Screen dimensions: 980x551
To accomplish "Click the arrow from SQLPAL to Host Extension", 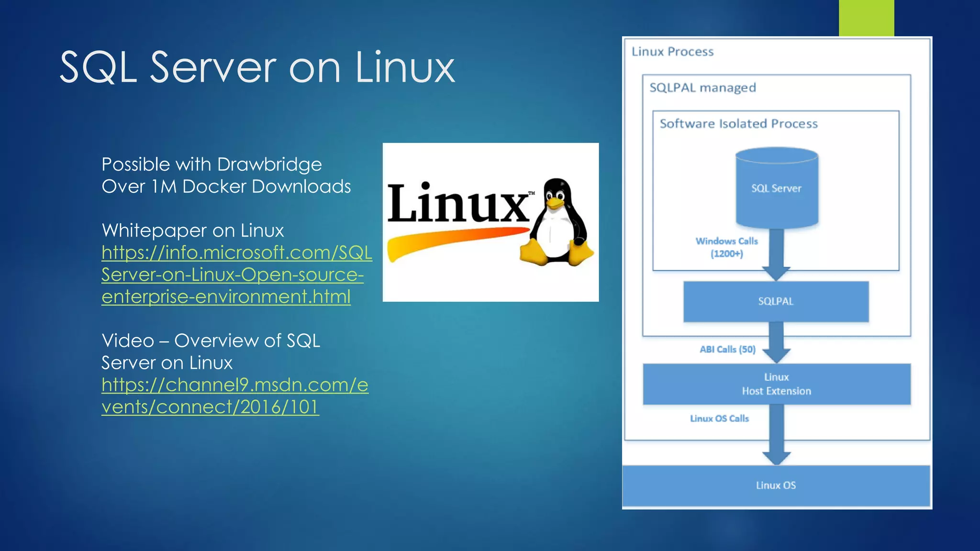I will (776, 342).
